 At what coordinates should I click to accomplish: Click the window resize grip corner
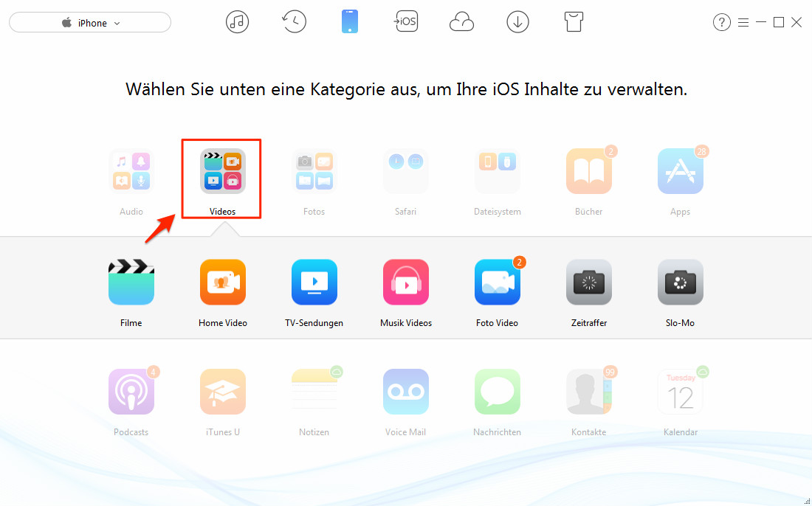808,502
